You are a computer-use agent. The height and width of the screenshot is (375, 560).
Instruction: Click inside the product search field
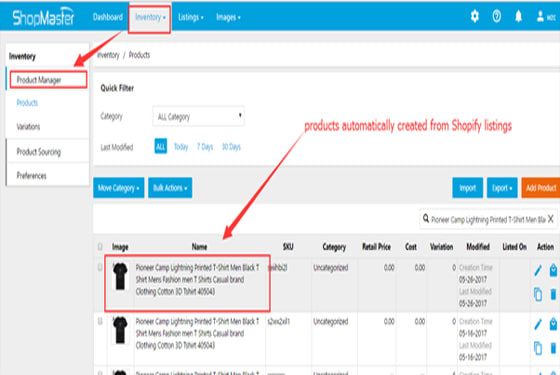point(488,219)
